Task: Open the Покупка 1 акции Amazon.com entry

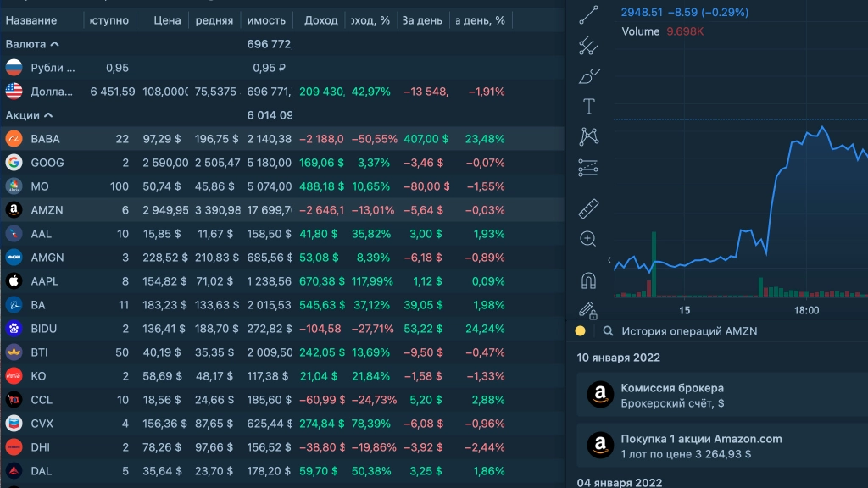Action: [x=722, y=446]
